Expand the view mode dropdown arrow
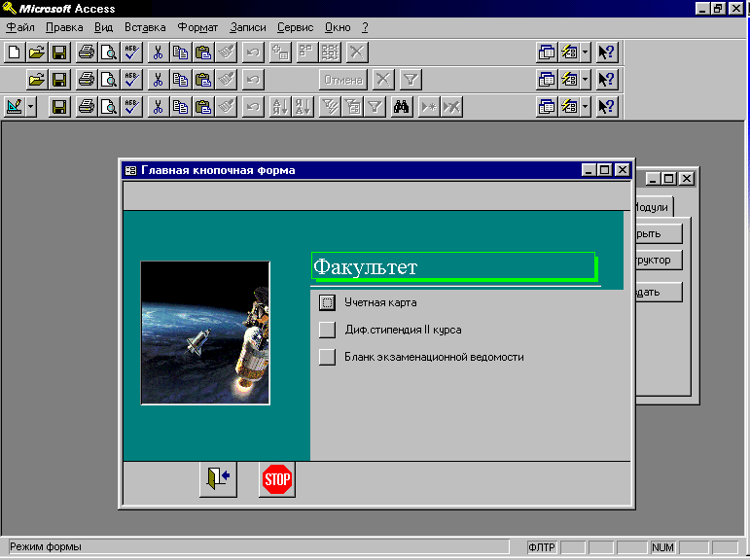 coord(30,107)
